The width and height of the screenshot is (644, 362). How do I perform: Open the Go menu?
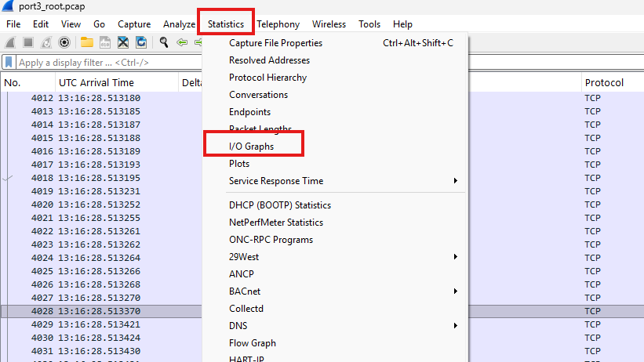click(x=99, y=24)
